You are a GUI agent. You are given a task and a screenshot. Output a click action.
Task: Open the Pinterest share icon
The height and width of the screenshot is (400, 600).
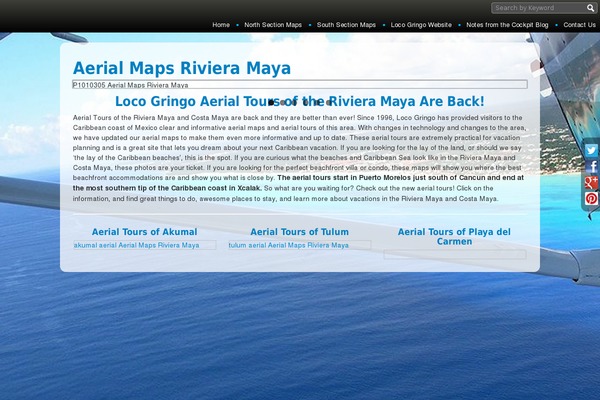(x=591, y=199)
